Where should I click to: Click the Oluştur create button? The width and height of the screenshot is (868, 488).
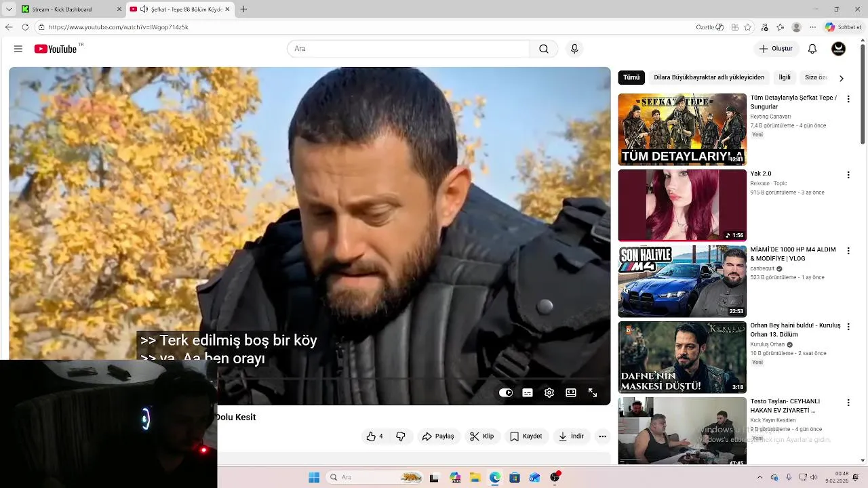coord(775,49)
